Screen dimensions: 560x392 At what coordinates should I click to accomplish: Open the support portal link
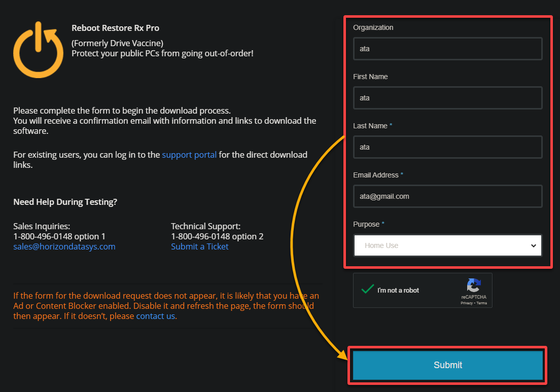tap(189, 155)
